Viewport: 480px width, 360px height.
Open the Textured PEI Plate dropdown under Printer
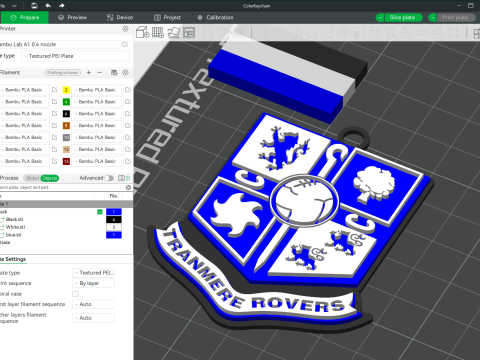click(x=76, y=56)
